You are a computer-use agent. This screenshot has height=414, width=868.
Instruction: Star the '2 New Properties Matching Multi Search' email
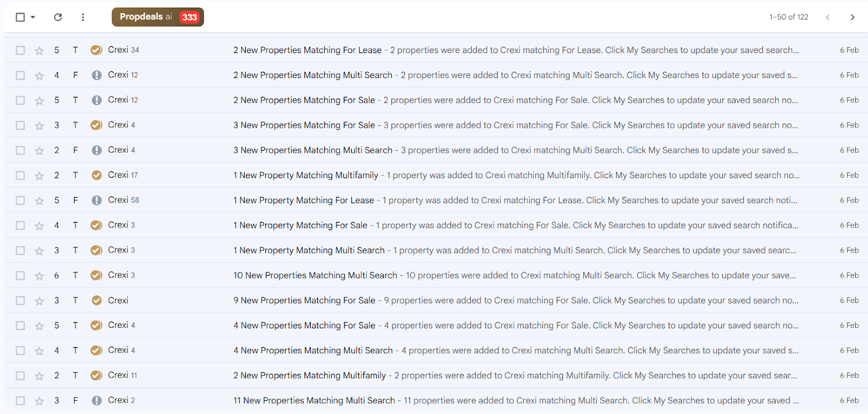(39, 75)
